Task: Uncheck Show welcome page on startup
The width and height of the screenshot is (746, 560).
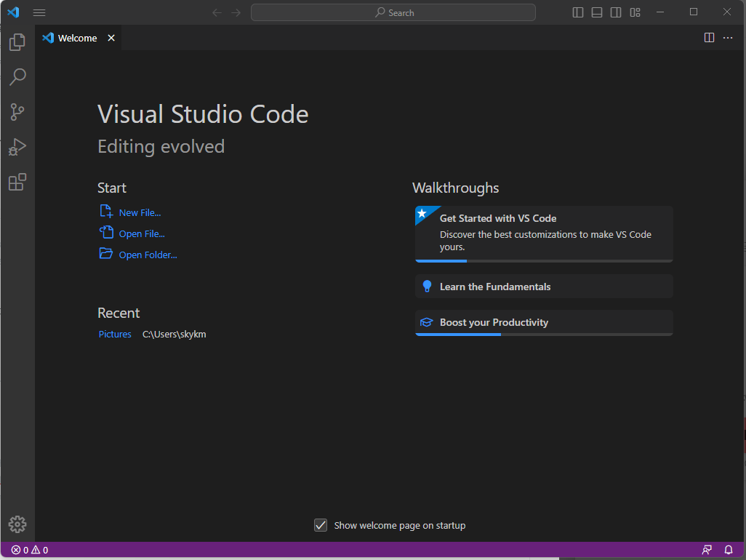Action: (x=321, y=525)
